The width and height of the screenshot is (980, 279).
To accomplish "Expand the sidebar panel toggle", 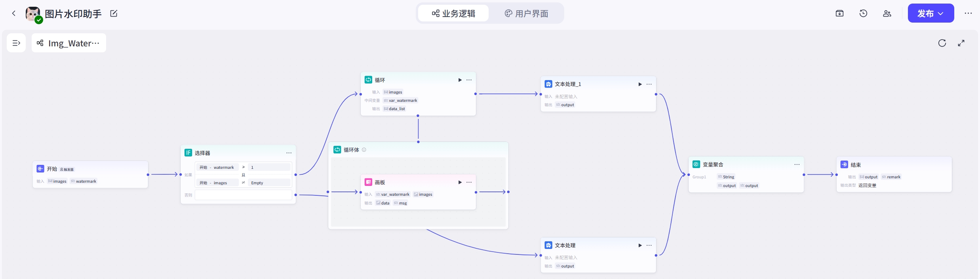I will click(x=16, y=43).
